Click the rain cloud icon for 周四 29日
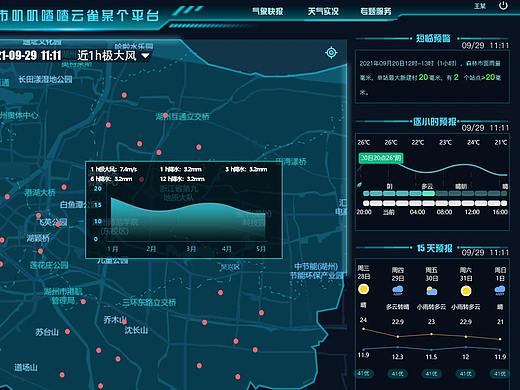Image resolution: width=520 pixels, height=390 pixels. (398, 290)
